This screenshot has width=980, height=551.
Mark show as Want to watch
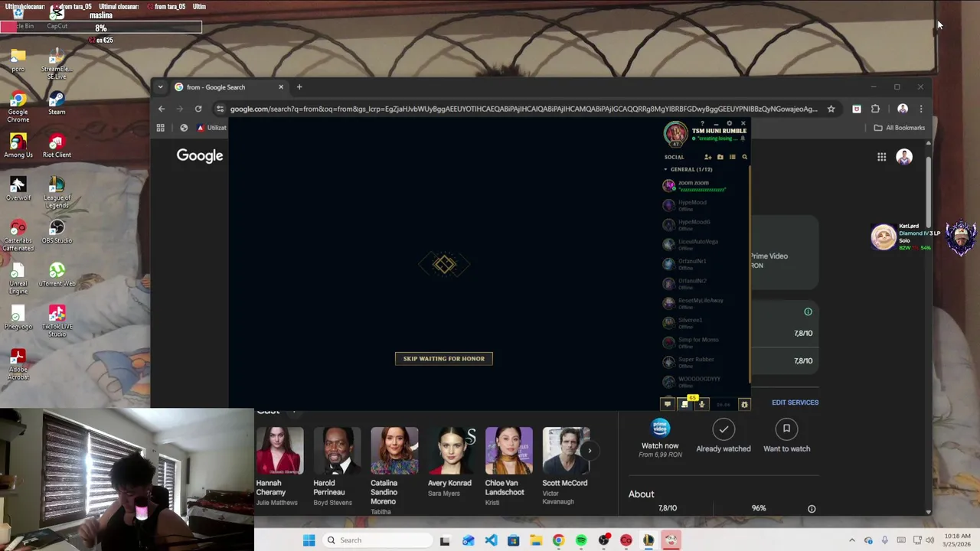tap(786, 436)
